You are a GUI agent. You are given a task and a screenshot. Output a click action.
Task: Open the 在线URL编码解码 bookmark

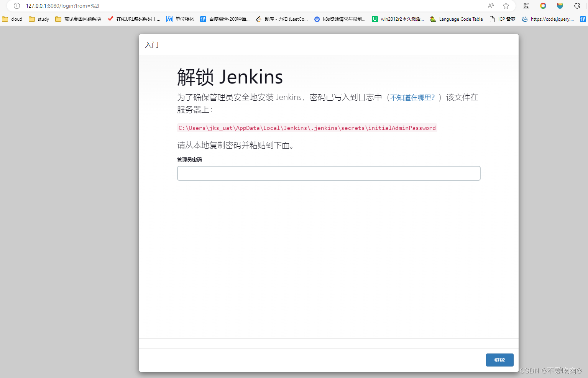tap(134, 19)
